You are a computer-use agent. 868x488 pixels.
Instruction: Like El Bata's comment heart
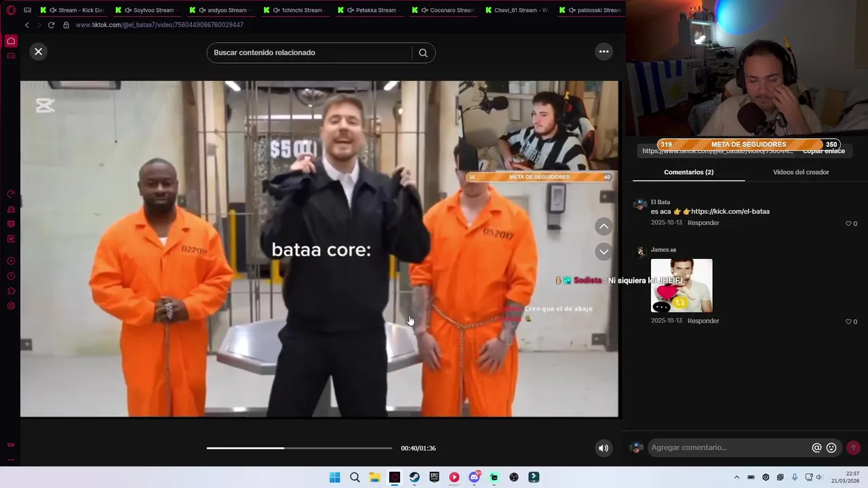click(x=848, y=224)
